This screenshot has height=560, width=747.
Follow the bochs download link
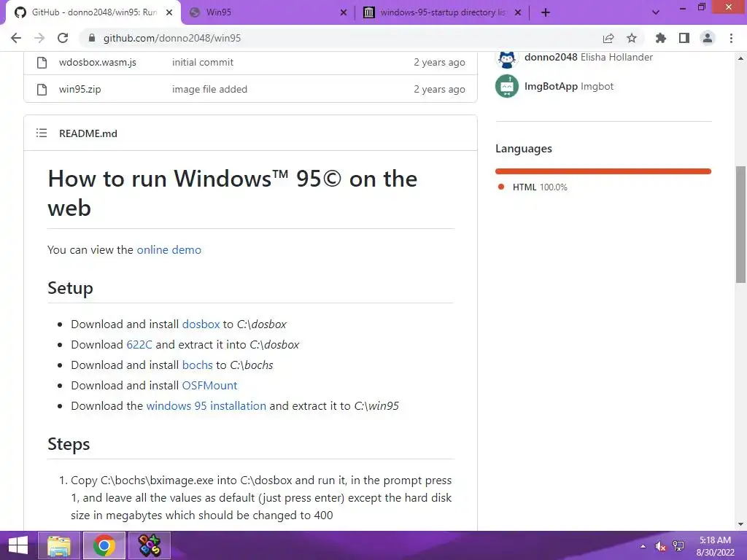pyautogui.click(x=197, y=365)
